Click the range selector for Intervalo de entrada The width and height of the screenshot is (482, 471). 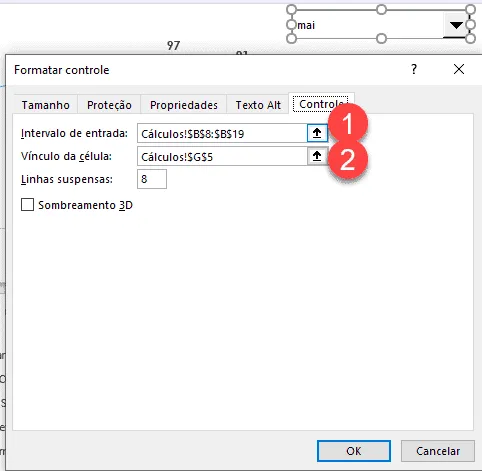(x=317, y=133)
